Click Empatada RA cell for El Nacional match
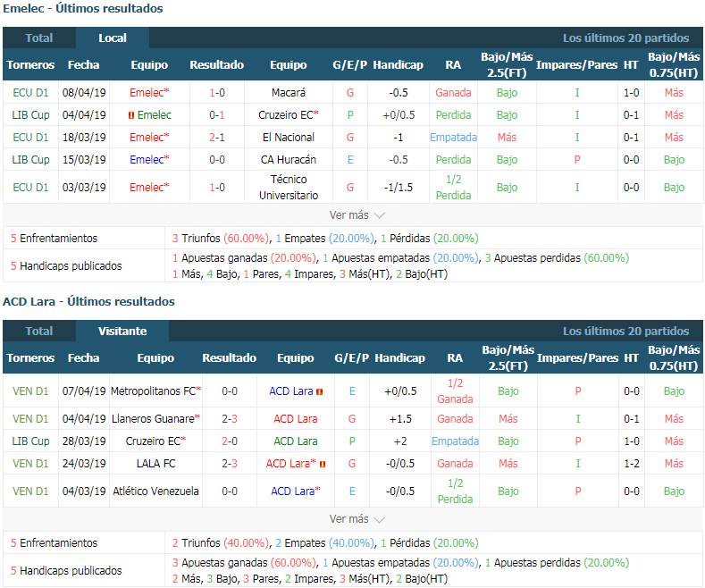This screenshot has width=705, height=588. pos(453,137)
